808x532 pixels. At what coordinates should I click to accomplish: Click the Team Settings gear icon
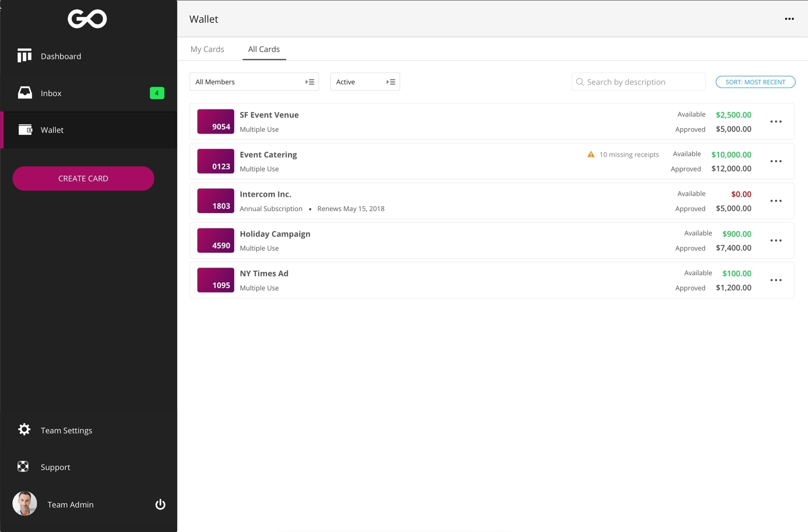(24, 430)
